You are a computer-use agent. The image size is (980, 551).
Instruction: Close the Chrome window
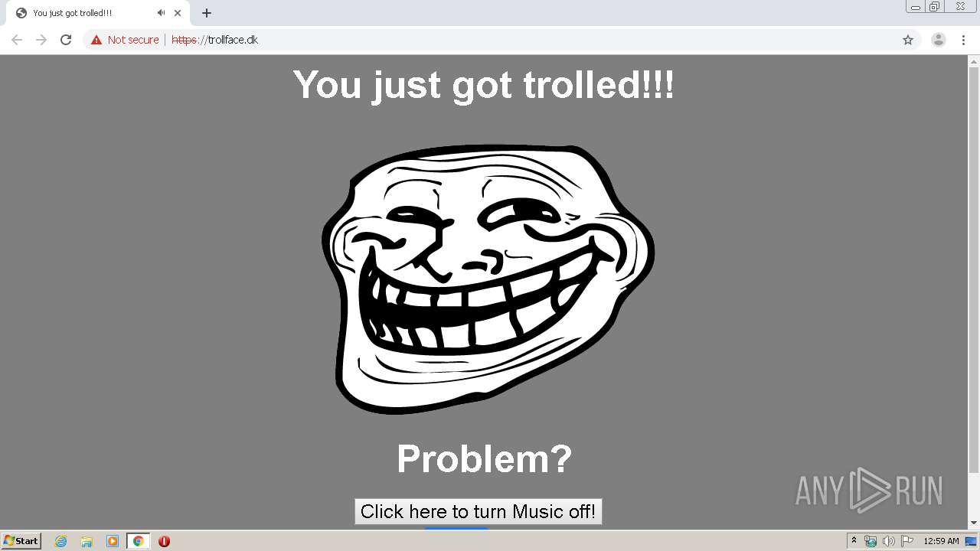pyautogui.click(x=961, y=7)
